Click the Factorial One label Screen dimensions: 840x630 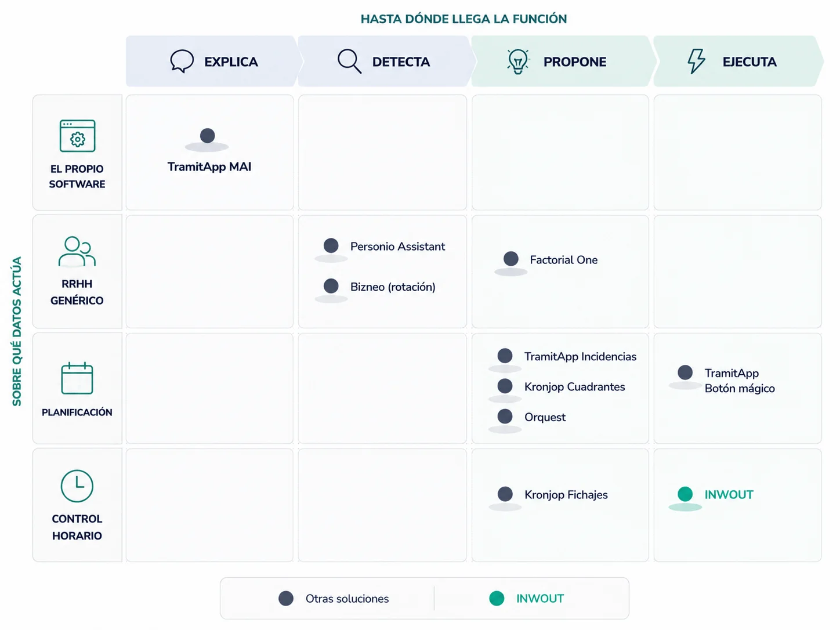[x=563, y=260]
